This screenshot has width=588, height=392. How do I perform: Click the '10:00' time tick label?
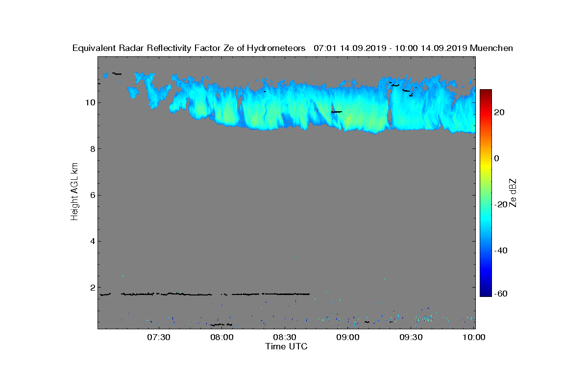[474, 337]
